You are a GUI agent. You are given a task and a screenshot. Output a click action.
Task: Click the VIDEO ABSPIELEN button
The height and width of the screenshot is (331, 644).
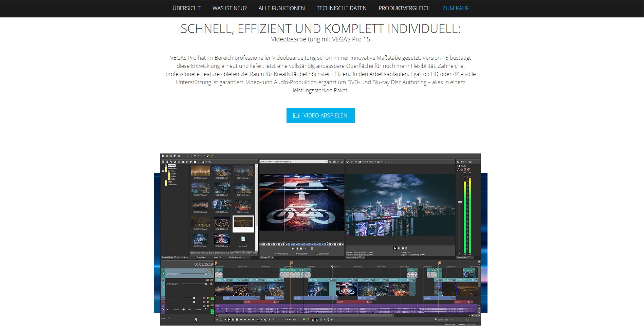tap(320, 115)
